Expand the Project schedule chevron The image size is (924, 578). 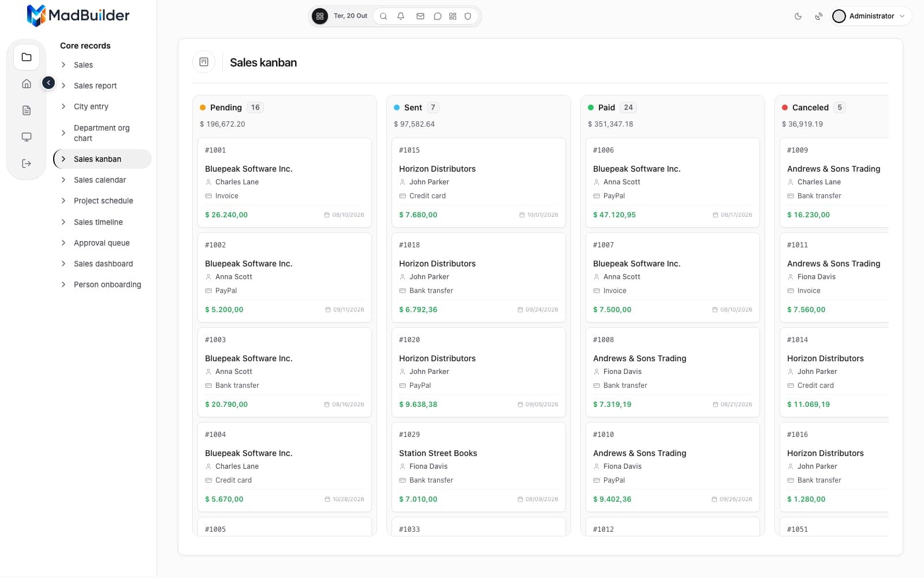pyautogui.click(x=64, y=201)
